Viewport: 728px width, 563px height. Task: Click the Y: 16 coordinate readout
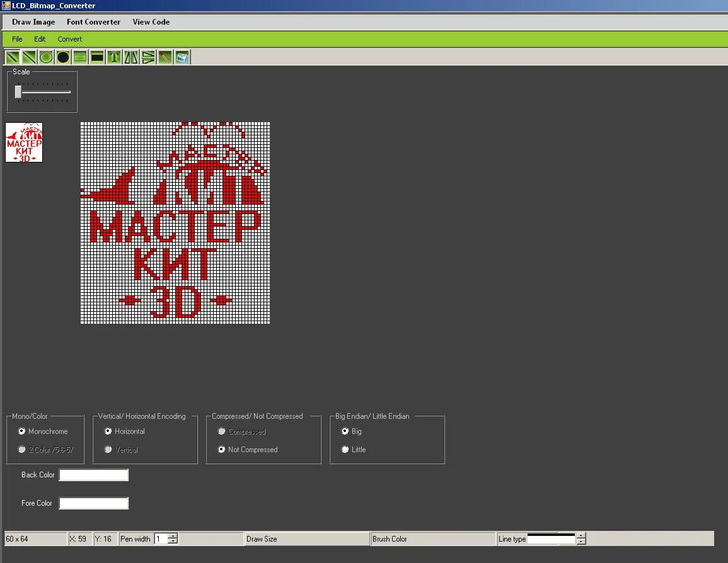tap(105, 539)
